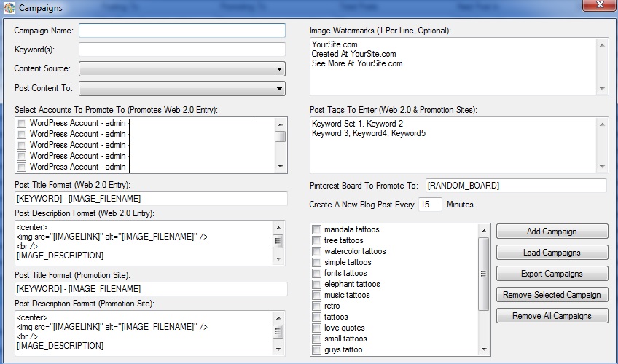
Task: Click the Web 2.0 Post Title Format field
Action: (151, 198)
